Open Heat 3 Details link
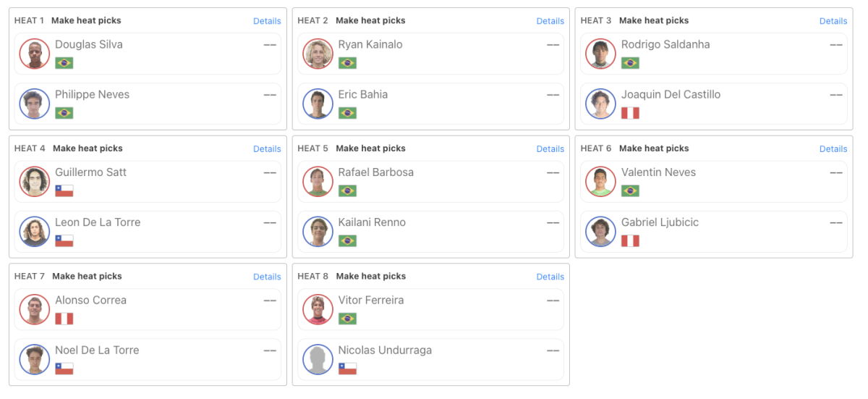 pos(833,21)
